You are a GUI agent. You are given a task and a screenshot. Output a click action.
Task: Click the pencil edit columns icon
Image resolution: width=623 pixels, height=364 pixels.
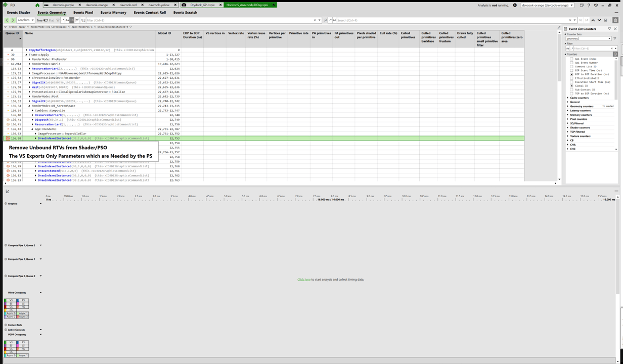pyautogui.click(x=559, y=27)
